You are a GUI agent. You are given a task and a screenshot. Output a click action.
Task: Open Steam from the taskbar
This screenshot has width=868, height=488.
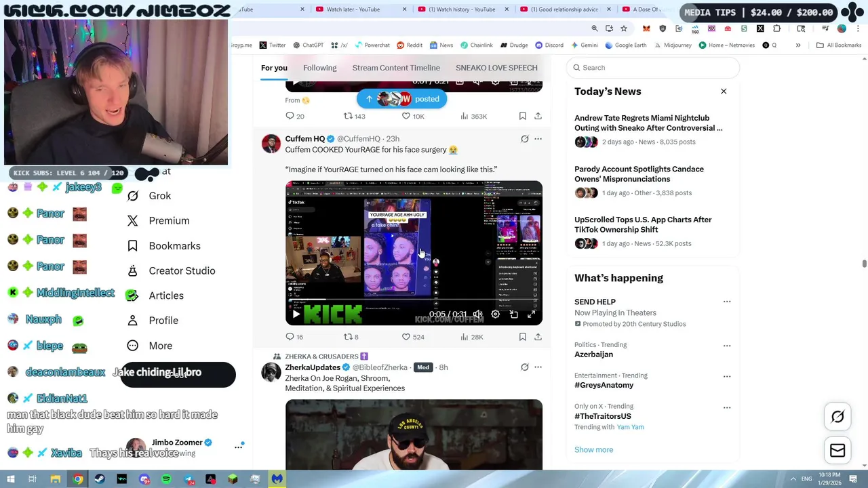[x=100, y=479]
